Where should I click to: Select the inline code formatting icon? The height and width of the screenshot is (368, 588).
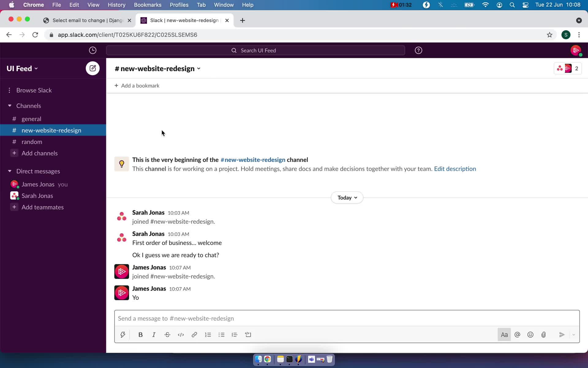[181, 335]
